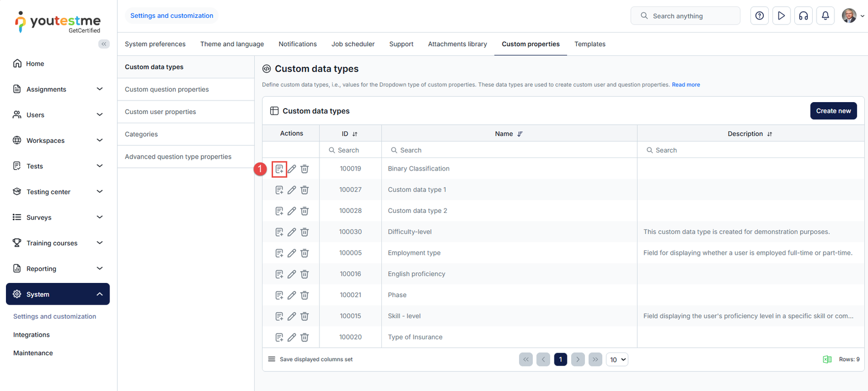Switch to the Templates tab
The image size is (868, 391).
[590, 44]
